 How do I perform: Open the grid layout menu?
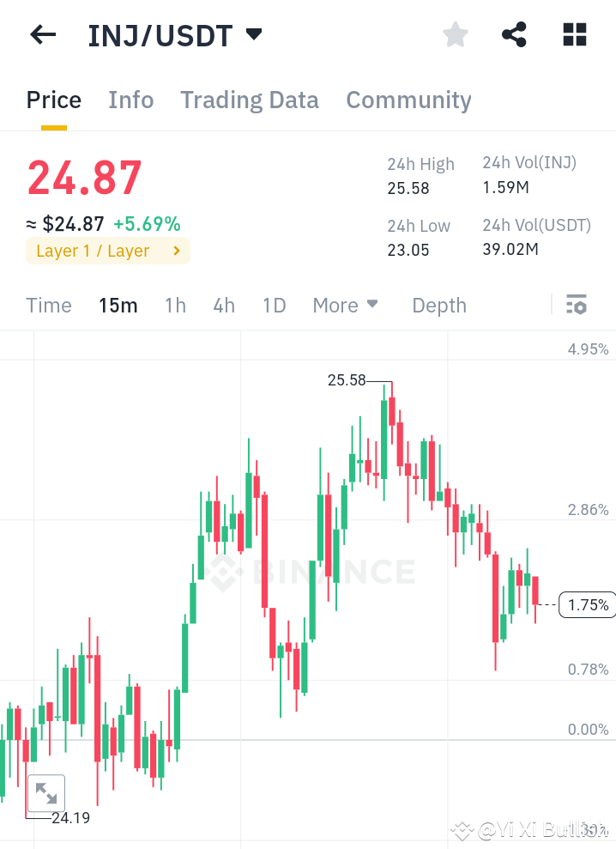(x=573, y=34)
